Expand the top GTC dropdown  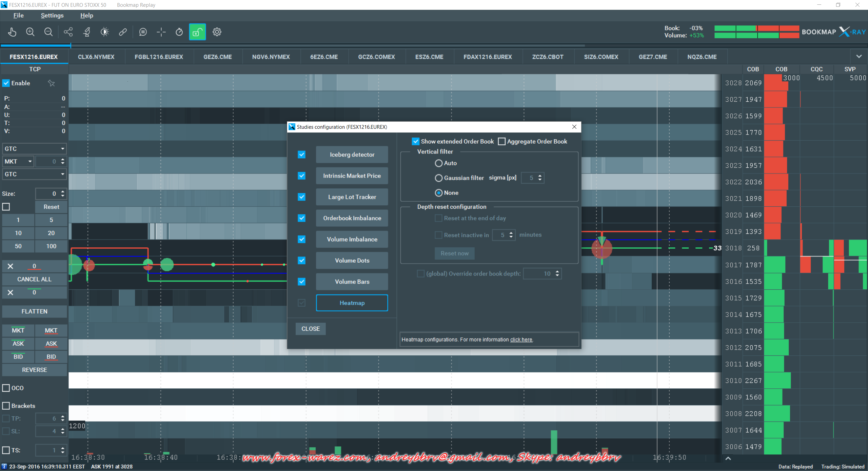(34, 149)
